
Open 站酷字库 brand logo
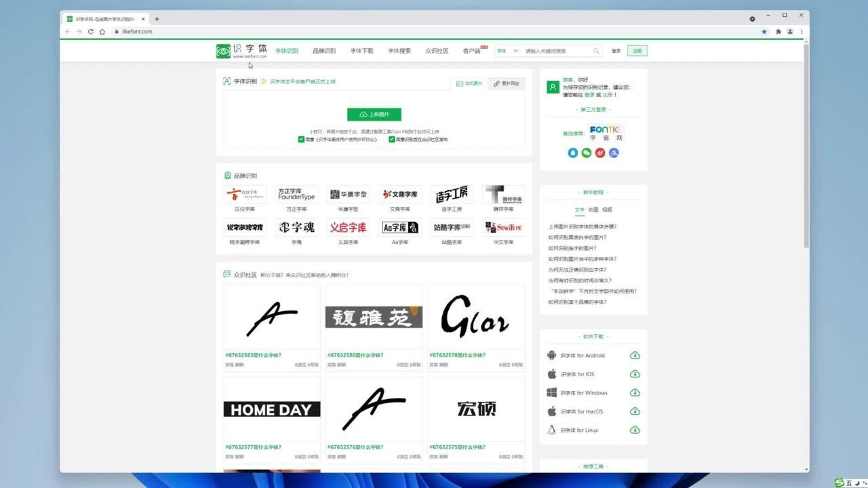click(452, 227)
